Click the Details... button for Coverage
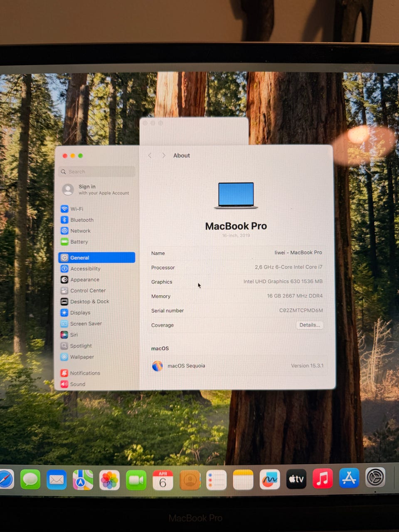The width and height of the screenshot is (399, 532). [x=310, y=325]
